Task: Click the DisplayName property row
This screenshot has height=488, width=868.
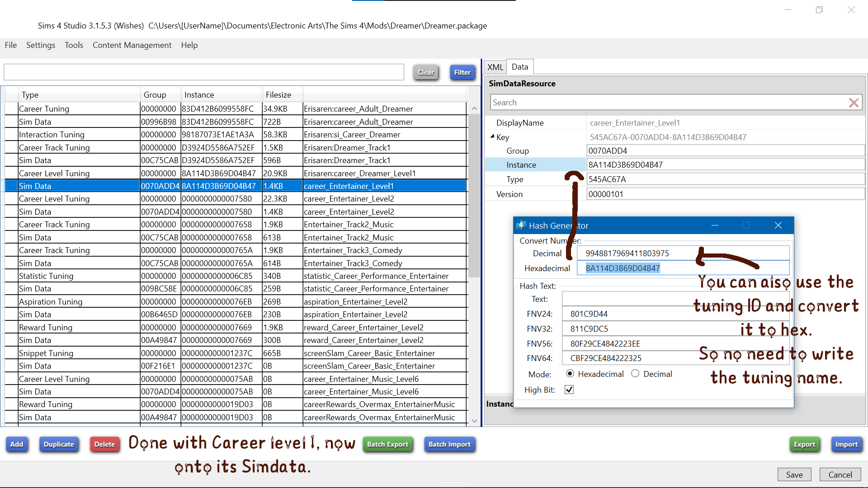Action: (x=675, y=123)
